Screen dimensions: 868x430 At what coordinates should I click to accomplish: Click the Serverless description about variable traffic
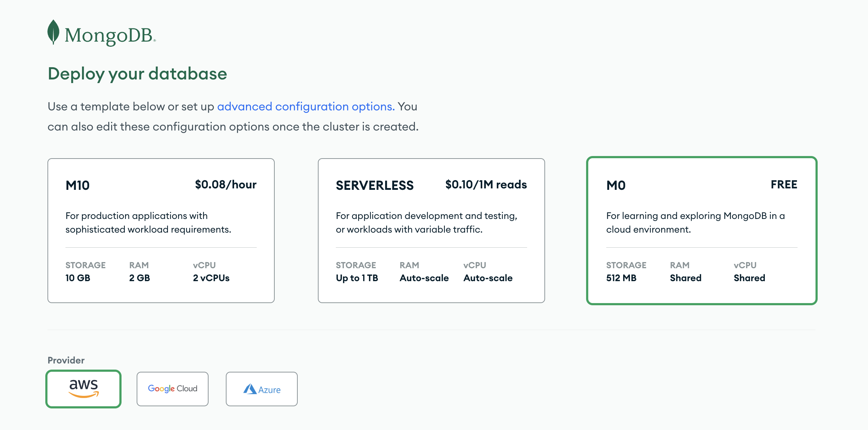(426, 223)
